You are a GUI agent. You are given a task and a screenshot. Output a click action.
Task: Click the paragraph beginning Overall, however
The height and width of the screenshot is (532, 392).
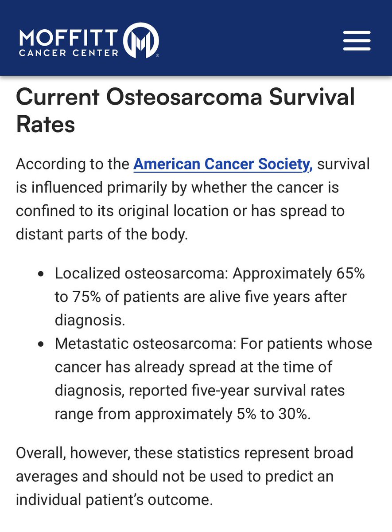click(185, 477)
